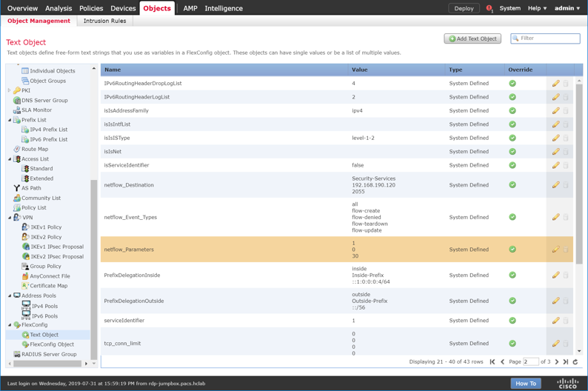Jump to last page of results
The height and width of the screenshot is (391, 588).
point(566,362)
